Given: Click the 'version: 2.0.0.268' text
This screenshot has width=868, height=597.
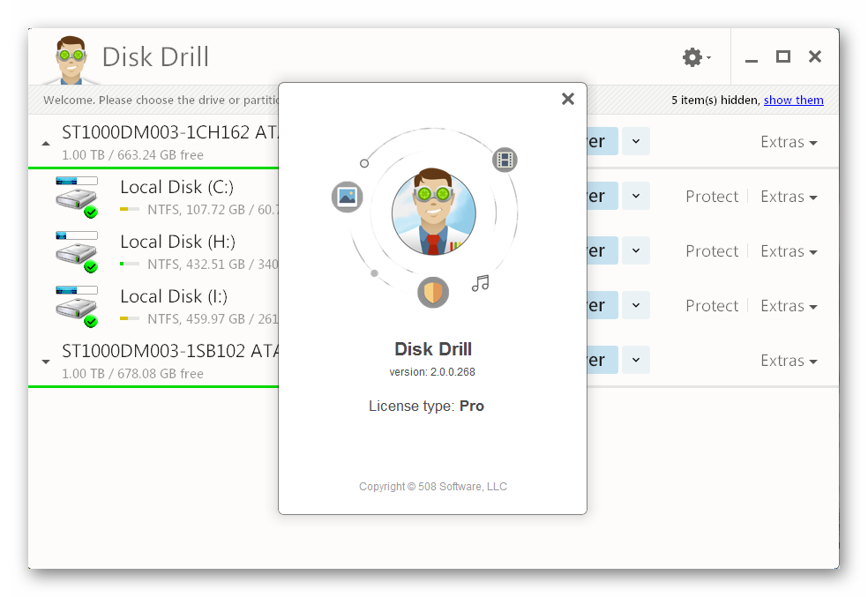Looking at the screenshot, I should click(432, 372).
